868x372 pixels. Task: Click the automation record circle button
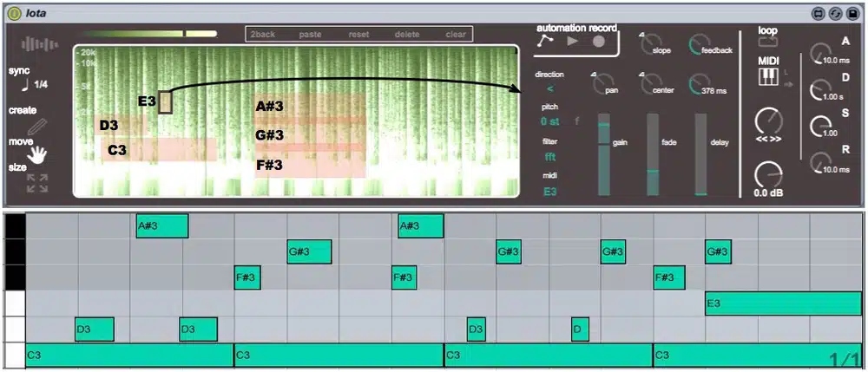(x=598, y=42)
